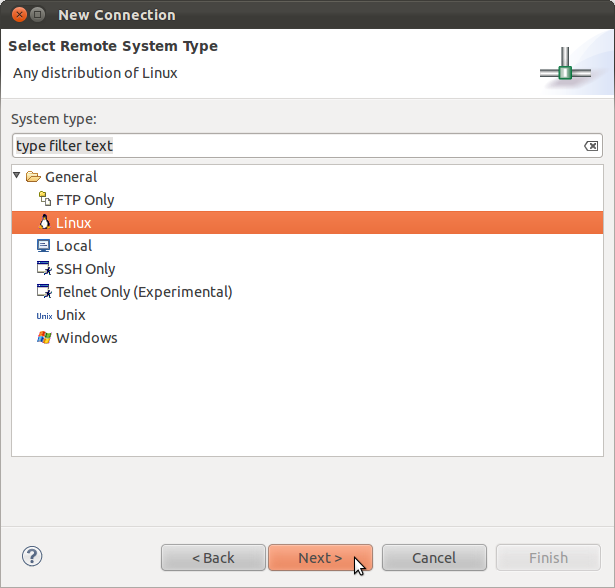Screen dimensions: 615x588
Task: Click the small Unix logo icon
Action: (44, 316)
